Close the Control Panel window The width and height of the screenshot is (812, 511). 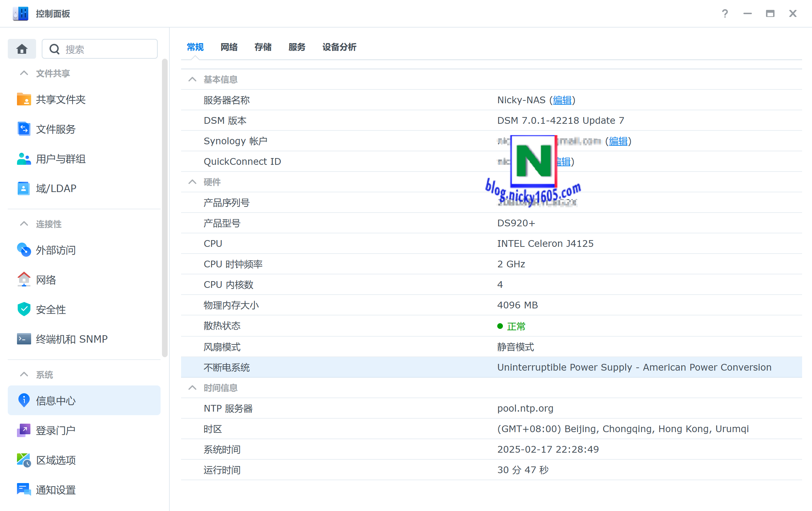pos(793,13)
